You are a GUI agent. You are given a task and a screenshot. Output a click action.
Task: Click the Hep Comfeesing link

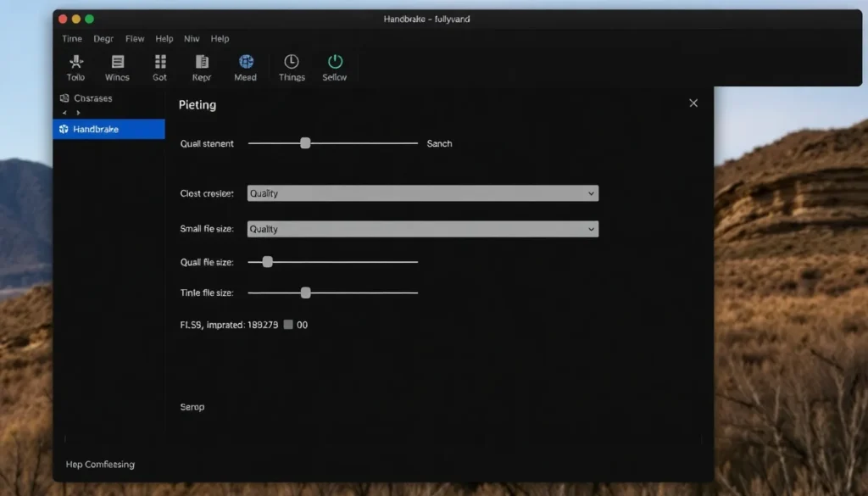tap(100, 465)
